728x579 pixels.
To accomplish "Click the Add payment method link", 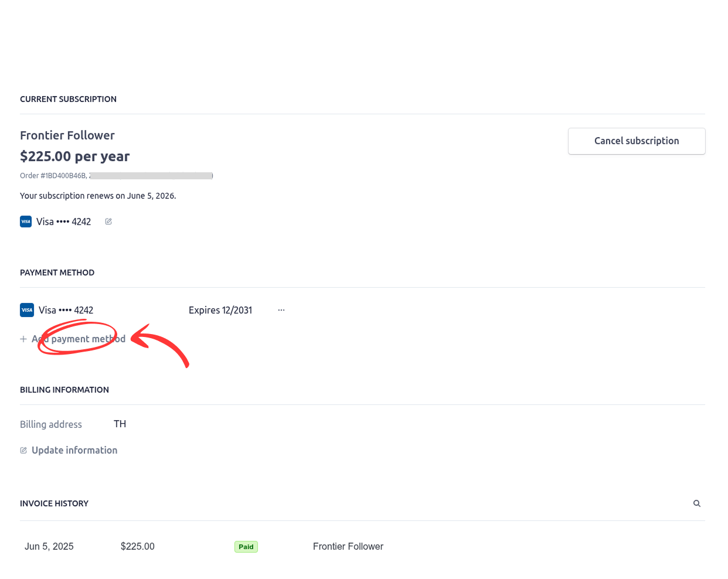I will [x=79, y=339].
